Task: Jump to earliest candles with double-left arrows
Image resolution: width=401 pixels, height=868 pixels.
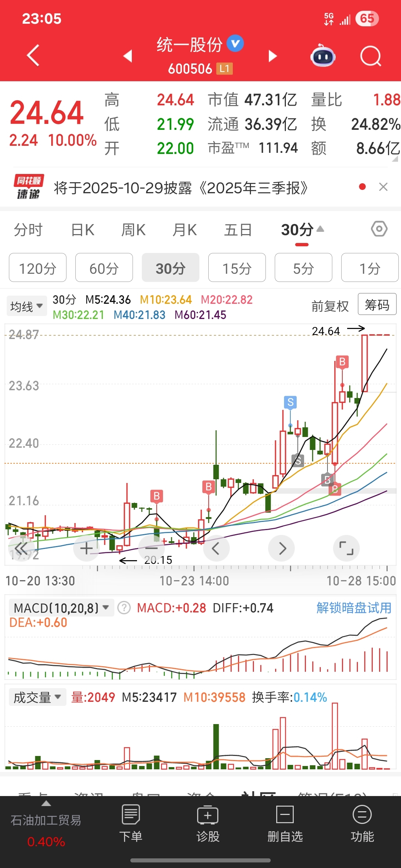Action: (x=21, y=548)
